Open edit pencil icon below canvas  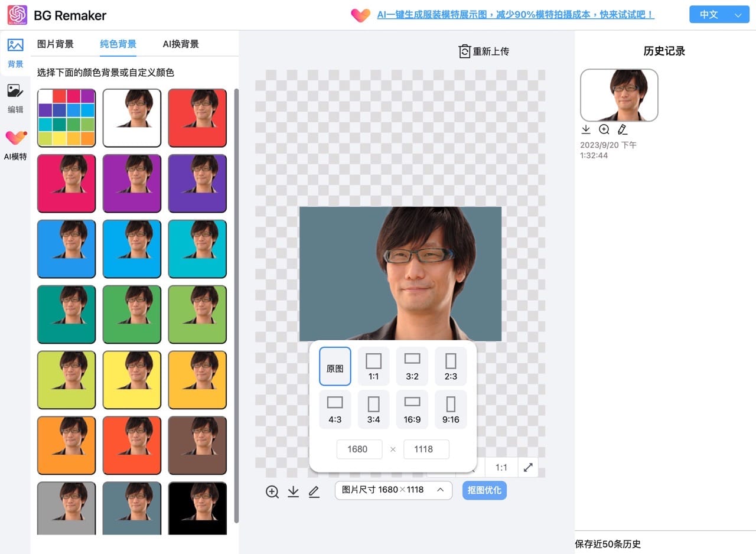(314, 491)
